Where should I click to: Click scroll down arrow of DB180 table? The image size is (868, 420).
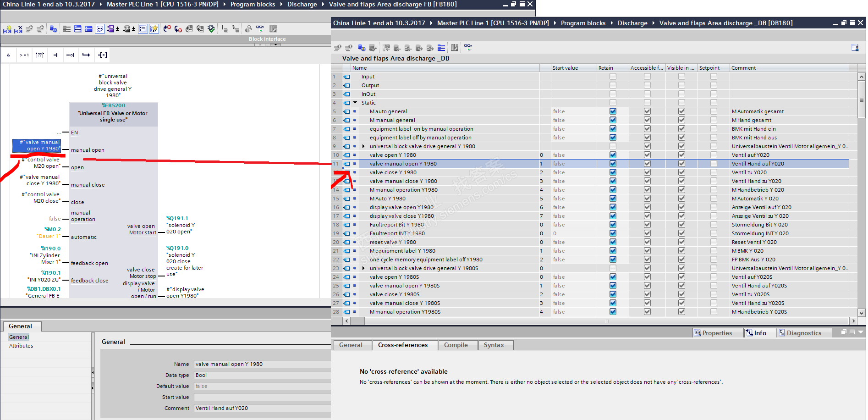(x=862, y=313)
